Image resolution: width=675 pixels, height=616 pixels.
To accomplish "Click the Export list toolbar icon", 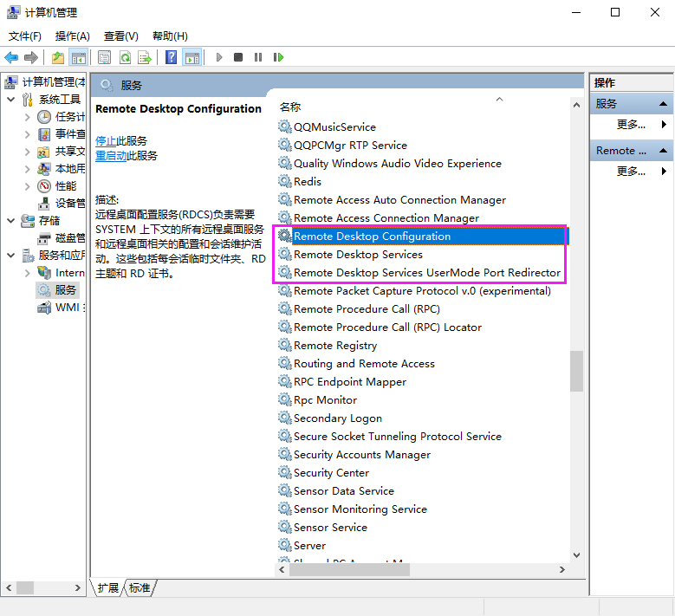I will click(145, 57).
